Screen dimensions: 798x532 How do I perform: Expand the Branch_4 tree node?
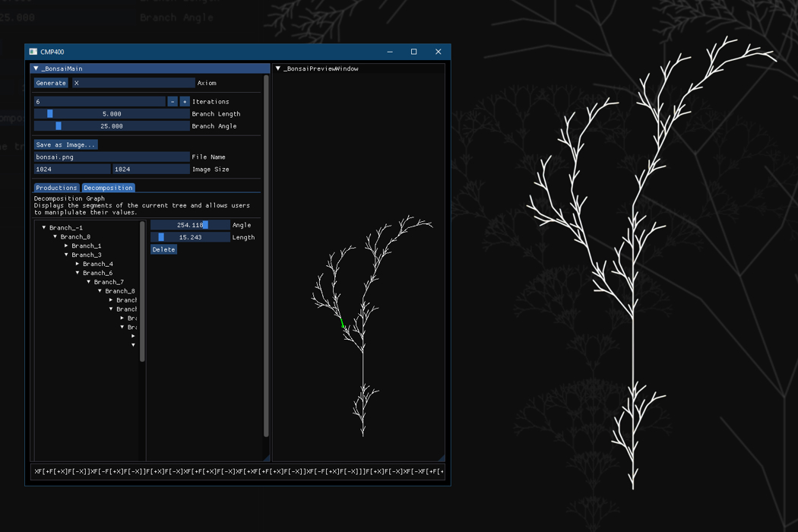[78, 264]
